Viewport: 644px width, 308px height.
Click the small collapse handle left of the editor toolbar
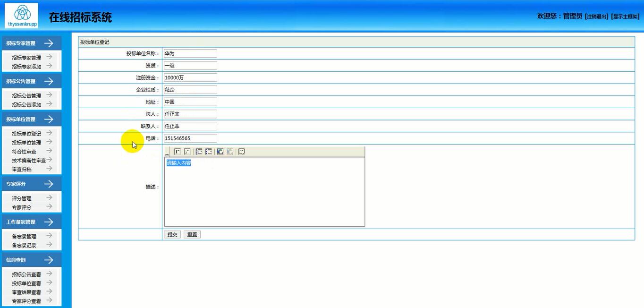[167, 154]
